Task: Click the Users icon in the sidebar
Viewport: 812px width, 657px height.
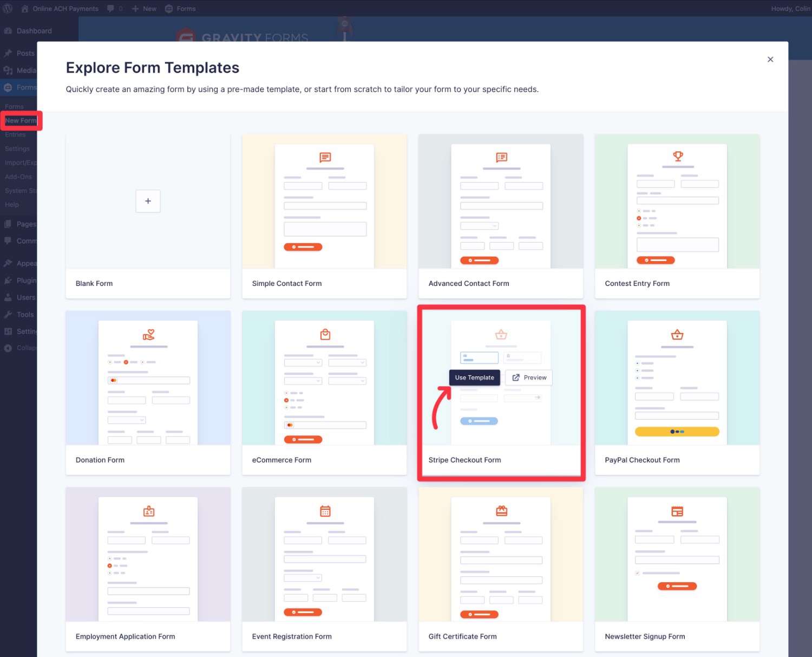Action: [x=8, y=297]
